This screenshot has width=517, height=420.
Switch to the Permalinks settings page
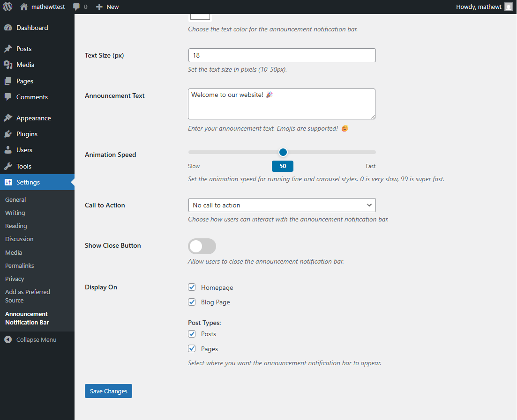(x=19, y=265)
